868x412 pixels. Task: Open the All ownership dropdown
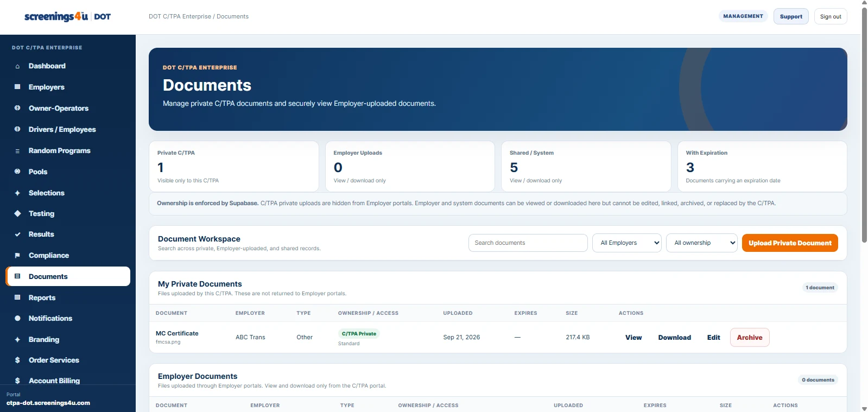pos(702,243)
